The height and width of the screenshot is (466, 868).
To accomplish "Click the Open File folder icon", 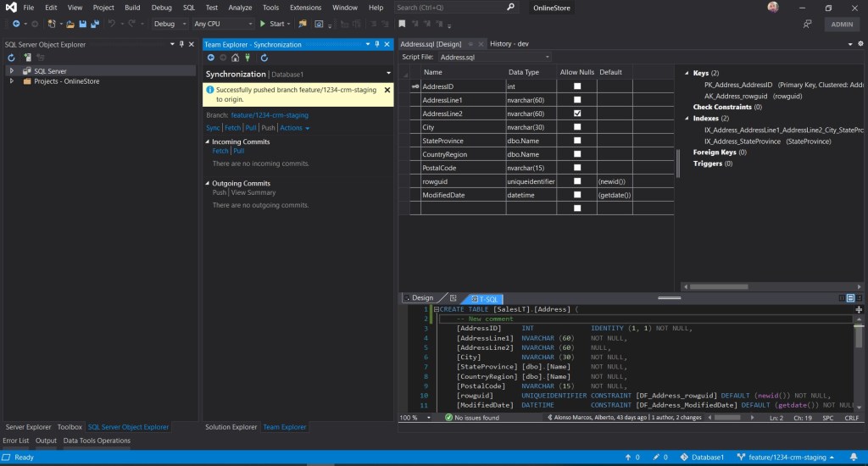I will [70, 24].
